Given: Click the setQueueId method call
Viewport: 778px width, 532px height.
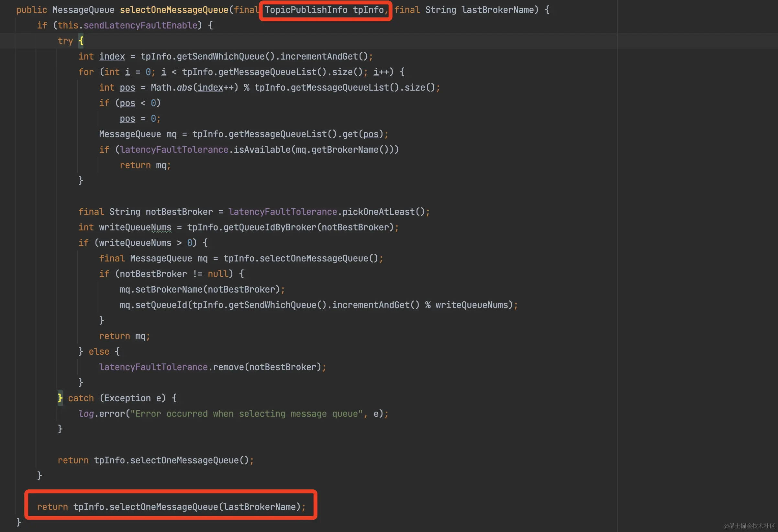Looking at the screenshot, I should [x=161, y=305].
